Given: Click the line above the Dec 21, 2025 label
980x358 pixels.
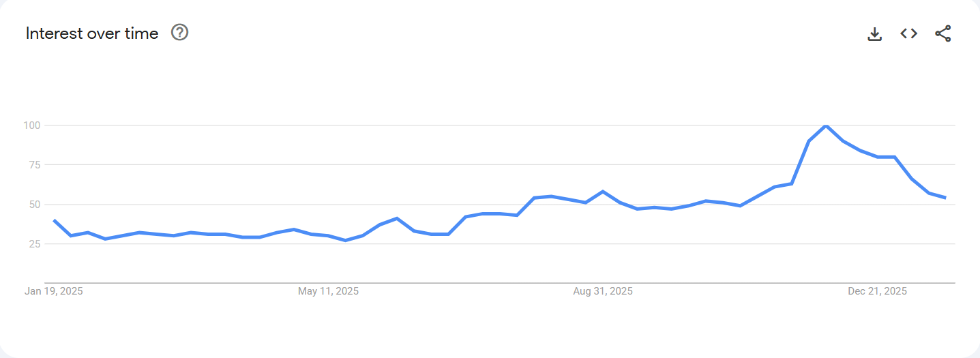Looking at the screenshot, I should 877,157.
